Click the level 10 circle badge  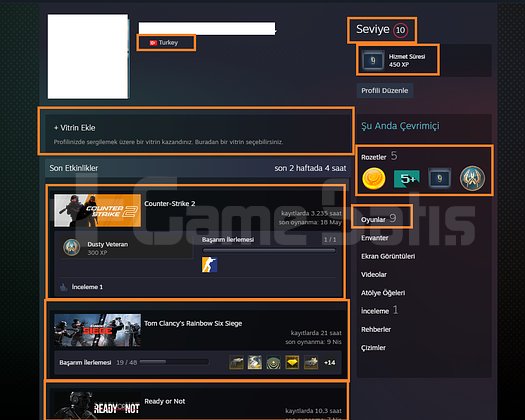coord(400,30)
